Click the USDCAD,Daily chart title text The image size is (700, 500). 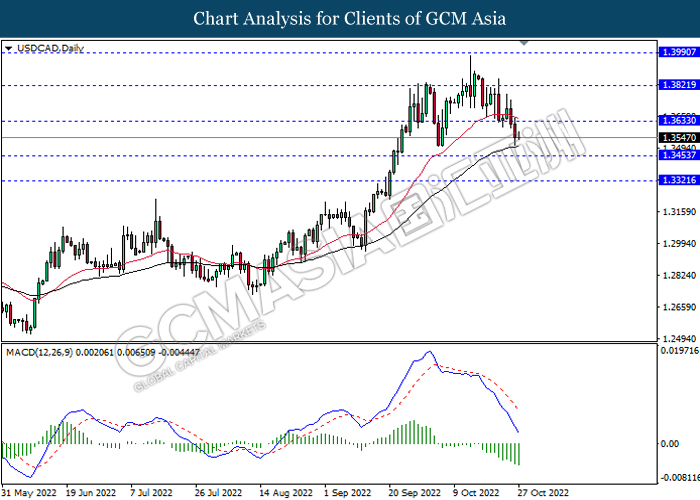pos(50,48)
